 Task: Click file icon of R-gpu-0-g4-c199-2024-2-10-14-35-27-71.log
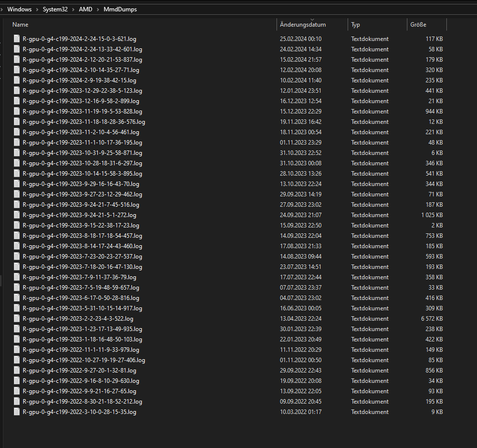point(17,70)
